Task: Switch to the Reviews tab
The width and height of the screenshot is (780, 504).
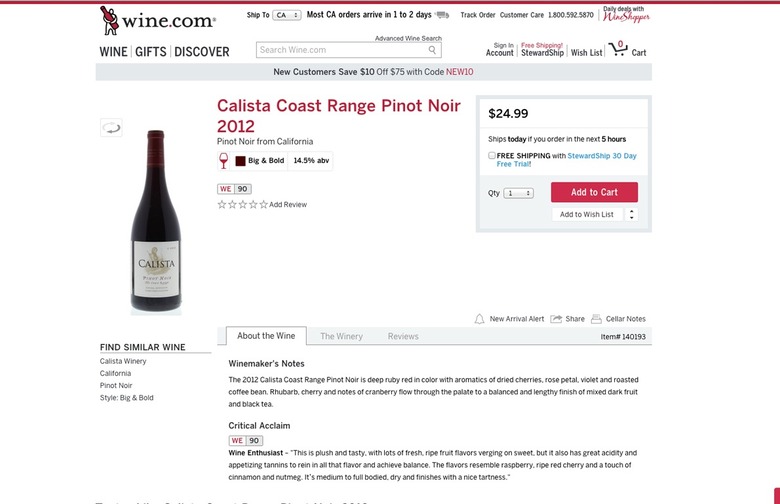Action: point(403,336)
